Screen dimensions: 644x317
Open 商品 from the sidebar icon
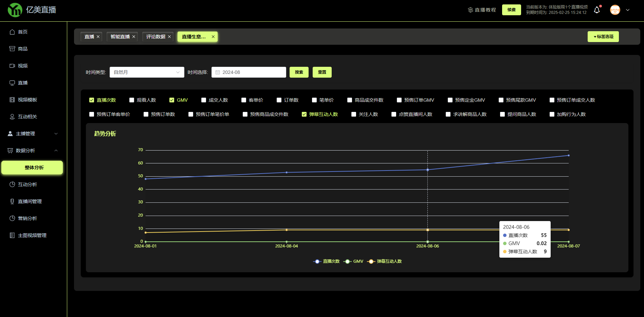pyautogui.click(x=12, y=49)
